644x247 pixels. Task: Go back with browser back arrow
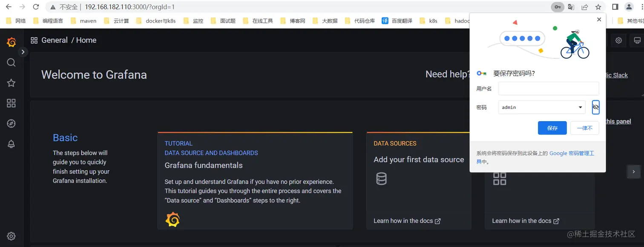click(x=9, y=7)
